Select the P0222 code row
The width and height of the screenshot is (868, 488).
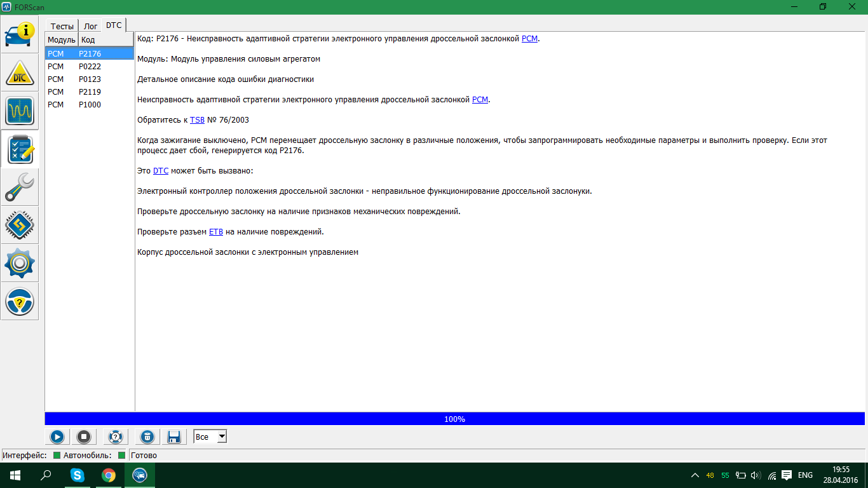pos(90,66)
